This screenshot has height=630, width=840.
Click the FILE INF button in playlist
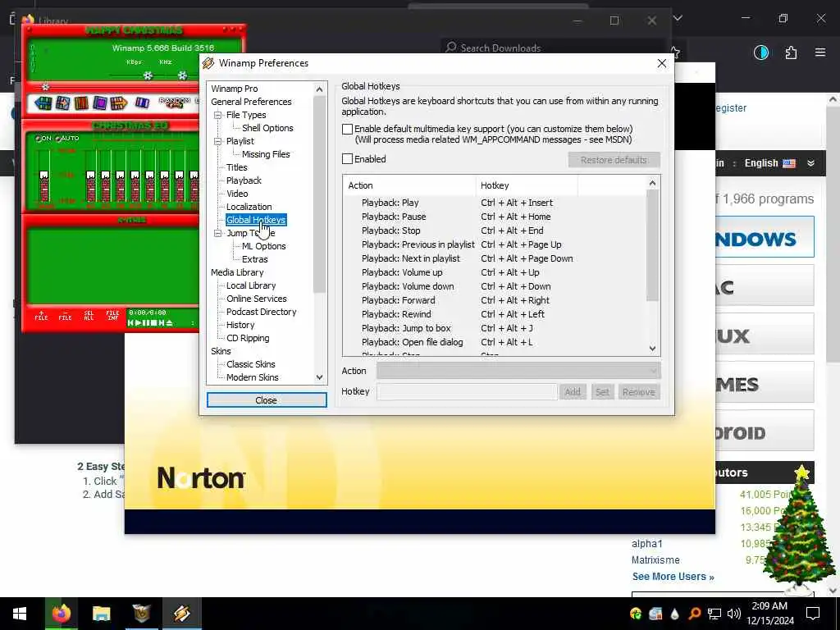112,315
